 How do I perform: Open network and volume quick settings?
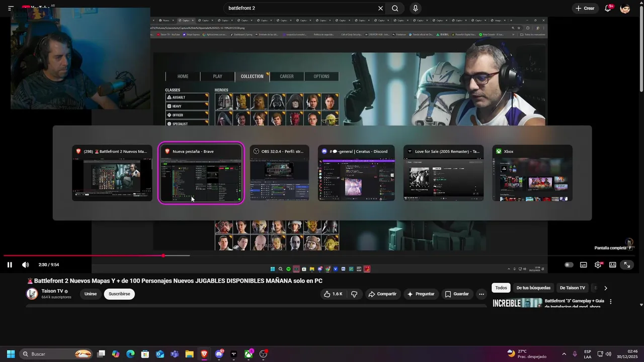point(604,354)
